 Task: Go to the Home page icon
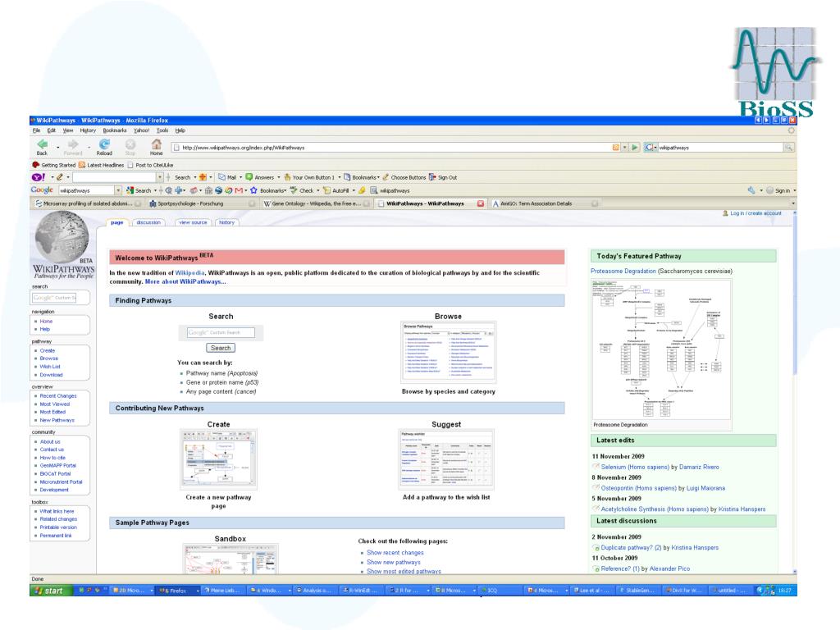(156, 144)
